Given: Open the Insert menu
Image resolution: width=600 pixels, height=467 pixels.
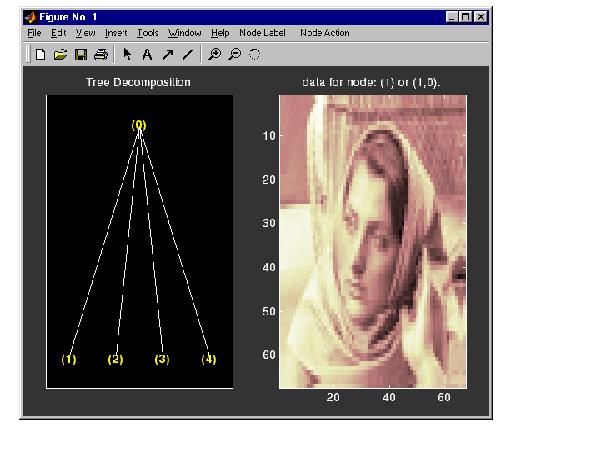Looking at the screenshot, I should click(116, 33).
